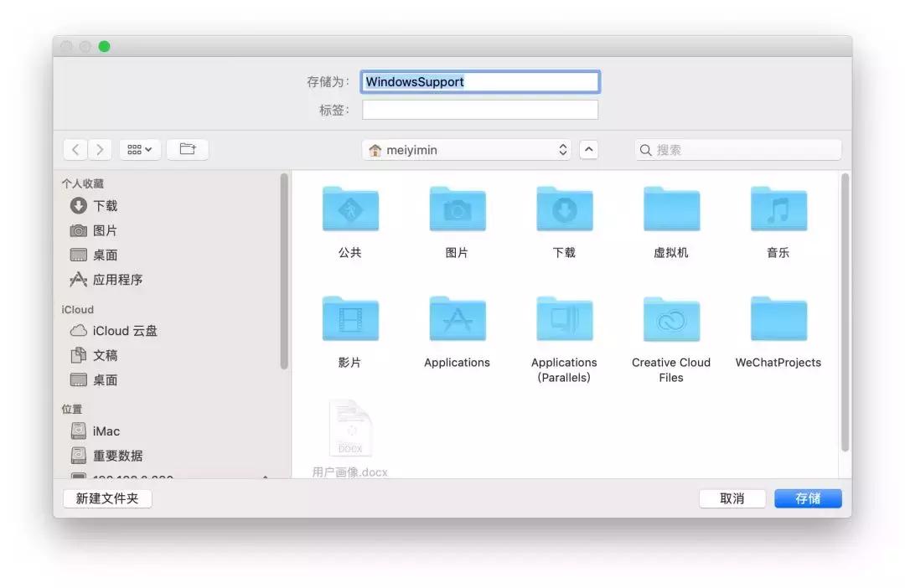Open the 音乐 folder
The image size is (905, 588).
[x=778, y=210]
